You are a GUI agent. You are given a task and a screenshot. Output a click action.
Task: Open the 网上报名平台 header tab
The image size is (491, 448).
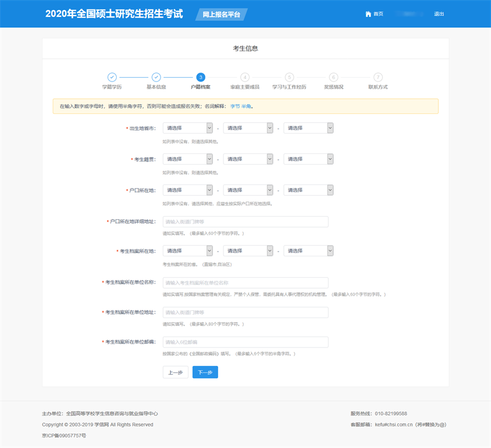221,14
